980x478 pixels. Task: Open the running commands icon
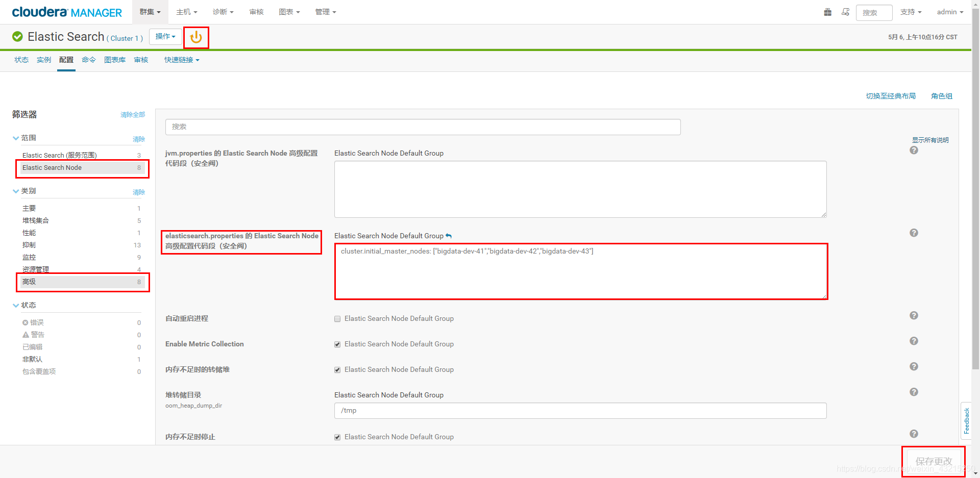point(845,12)
